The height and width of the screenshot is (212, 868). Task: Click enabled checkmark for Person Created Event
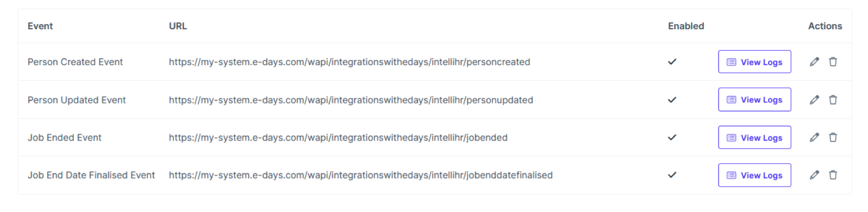tap(672, 62)
